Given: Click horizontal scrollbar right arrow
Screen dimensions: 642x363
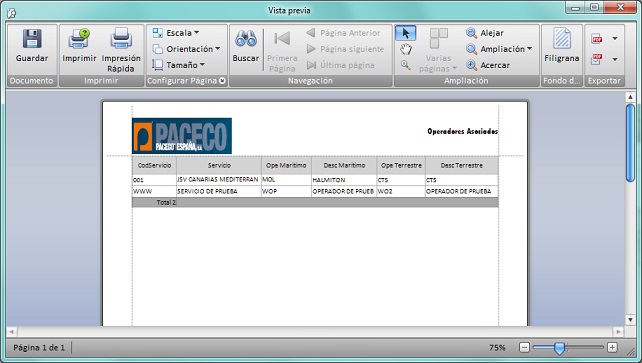Looking at the screenshot, I should tap(618, 331).
